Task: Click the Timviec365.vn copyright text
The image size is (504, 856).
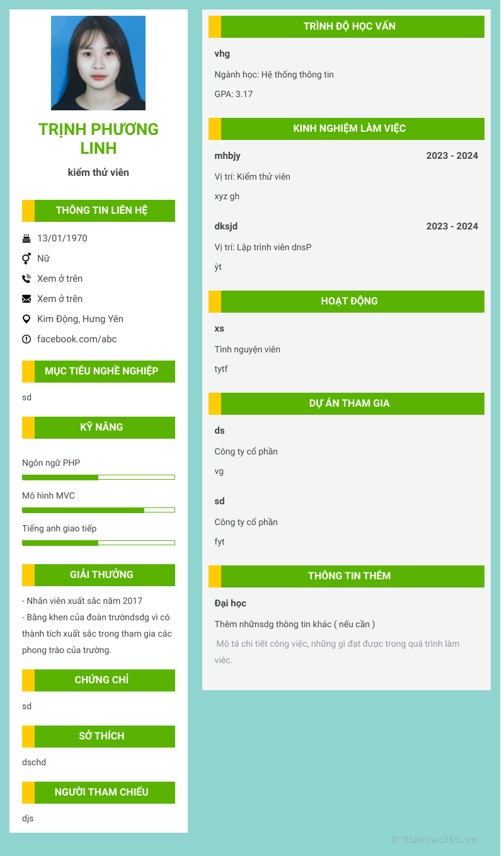Action: click(x=434, y=840)
